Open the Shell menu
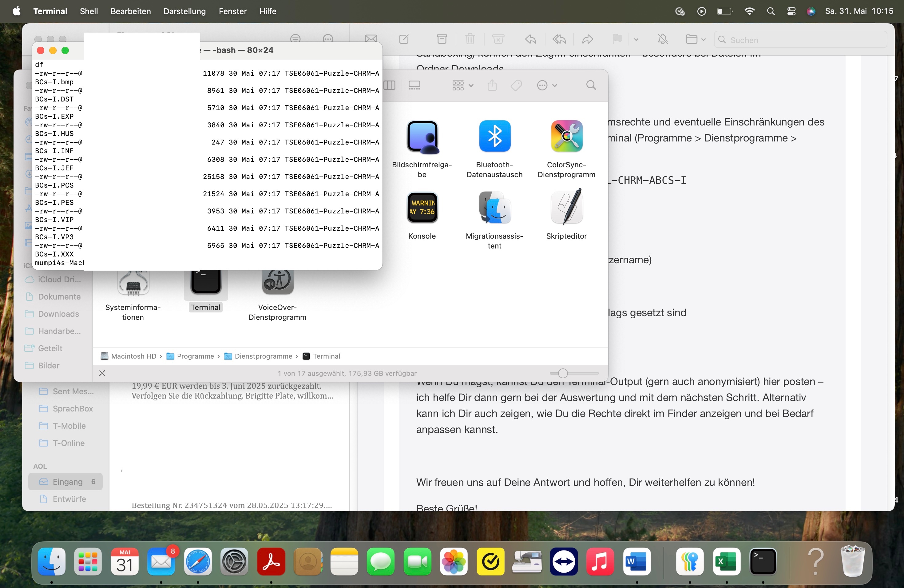 pos(89,11)
